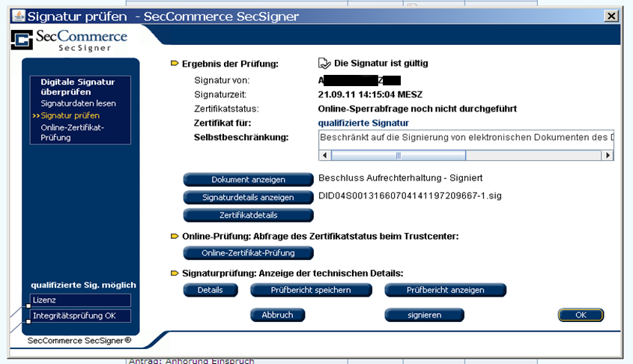Click the valid signature document icon

coord(324,64)
